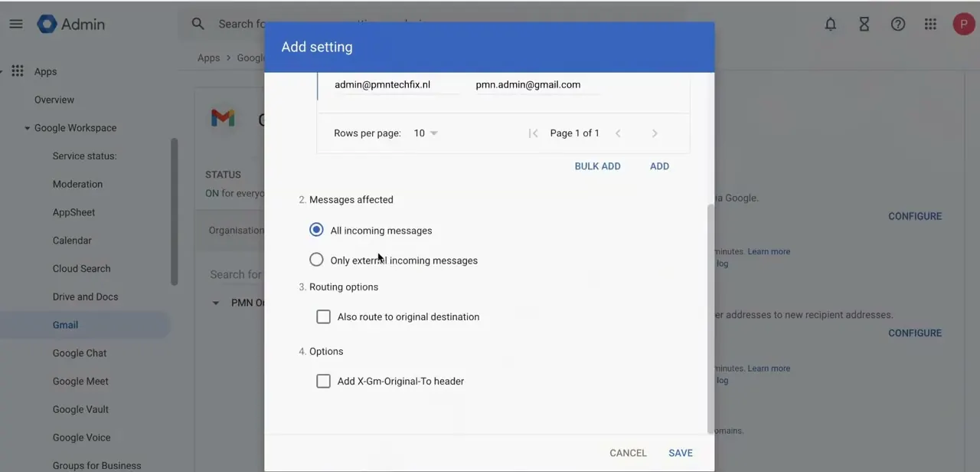This screenshot has height=472, width=980.
Task: Click pmn.admin@gmail.com address cell
Action: click(x=528, y=84)
